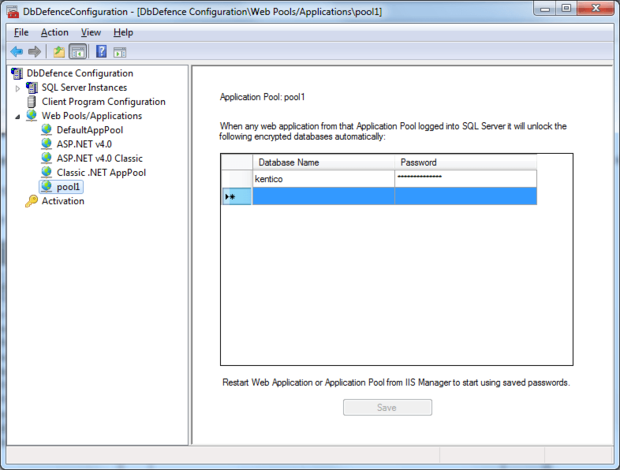Toggle the Show/Hide Action Pane icon

coord(120,51)
